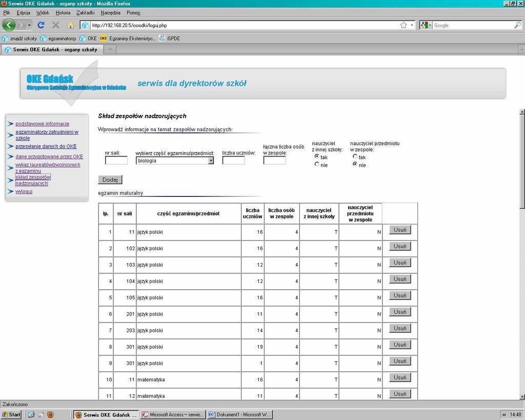
Task: Reload the page with the refresh icon
Action: [41, 25]
